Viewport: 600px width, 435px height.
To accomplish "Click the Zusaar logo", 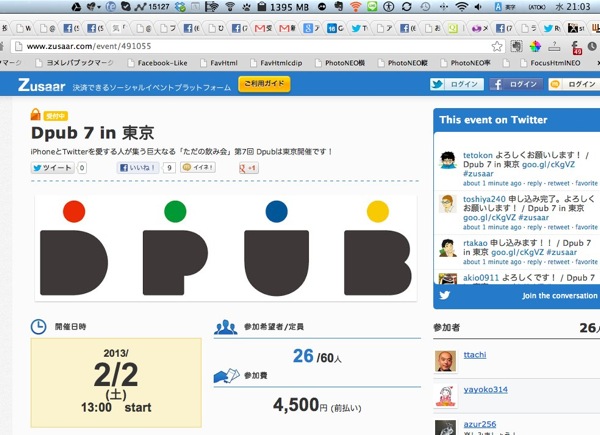I will coord(41,85).
